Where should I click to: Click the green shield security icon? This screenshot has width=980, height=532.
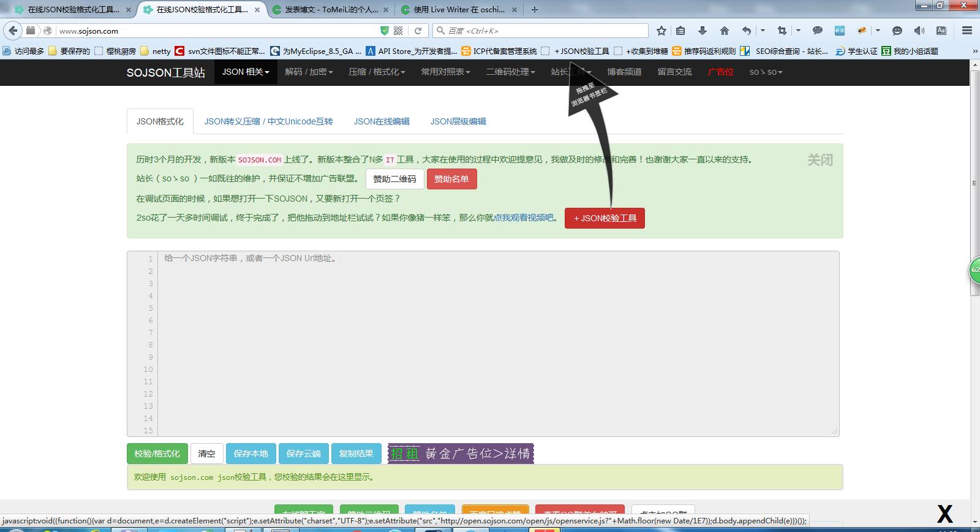point(384,31)
